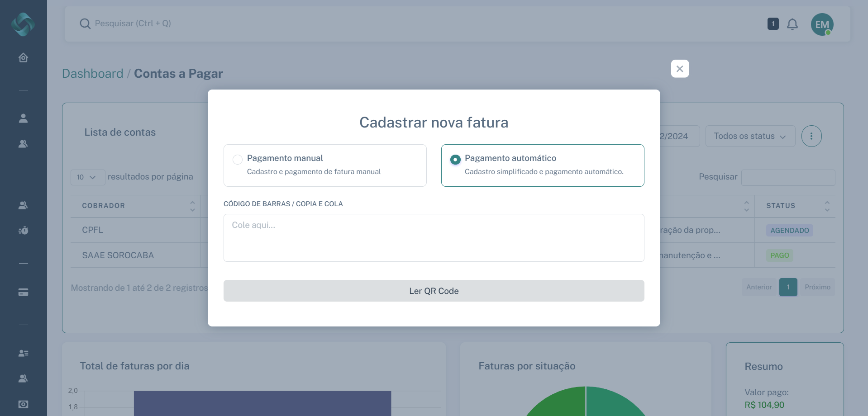The image size is (868, 416).
Task: Select Pagamento automático radio option
Action: click(455, 160)
